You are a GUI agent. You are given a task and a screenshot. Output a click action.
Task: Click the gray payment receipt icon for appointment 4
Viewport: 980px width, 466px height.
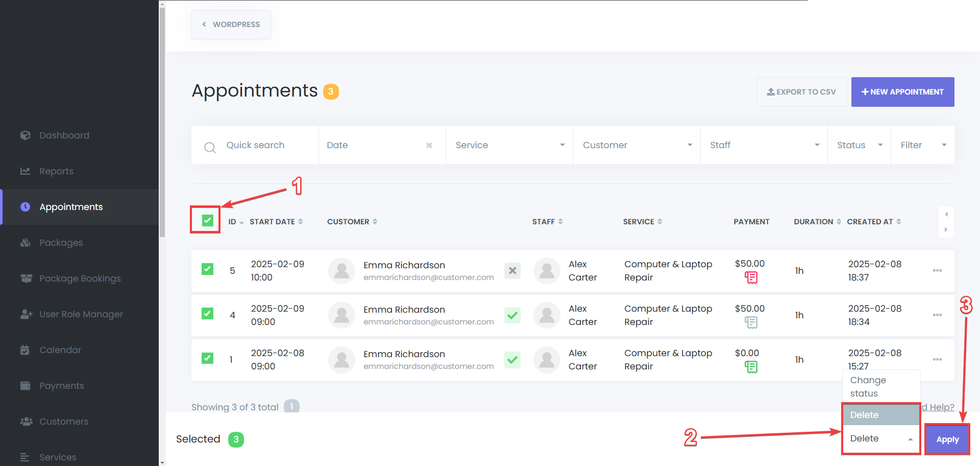pos(751,322)
